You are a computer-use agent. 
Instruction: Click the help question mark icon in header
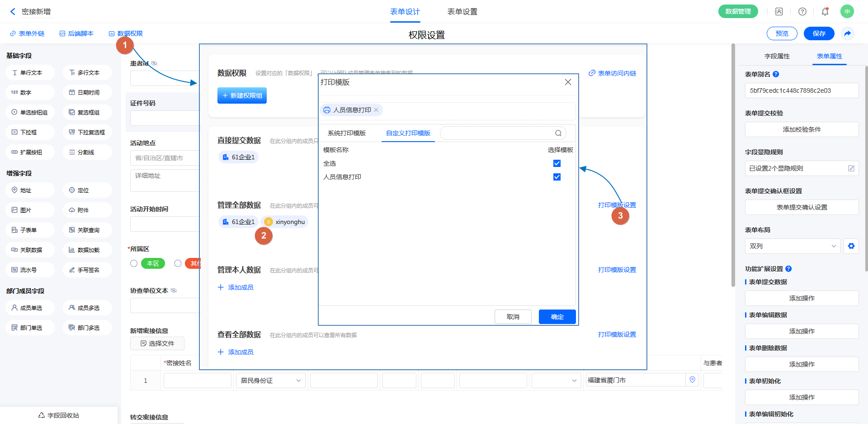click(x=802, y=12)
